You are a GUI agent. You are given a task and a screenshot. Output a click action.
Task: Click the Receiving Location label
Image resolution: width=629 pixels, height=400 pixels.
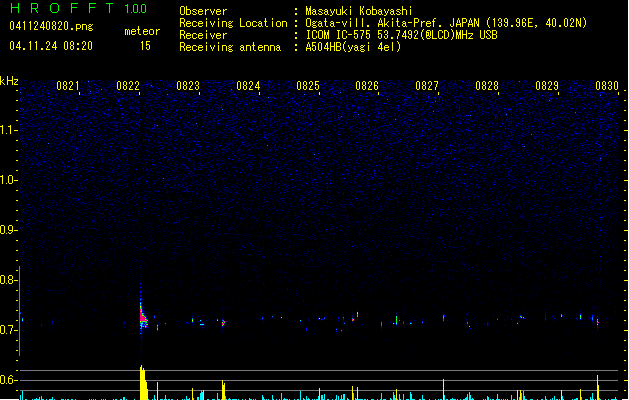233,23
